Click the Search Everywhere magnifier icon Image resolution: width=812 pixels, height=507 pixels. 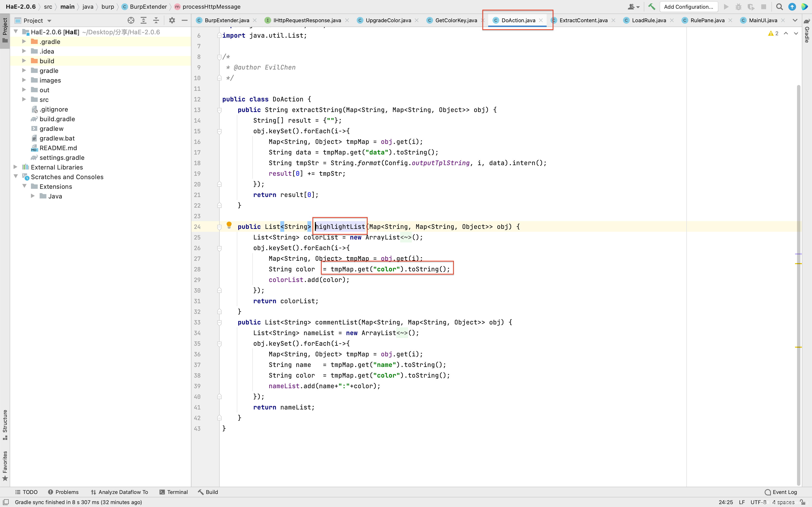tap(779, 7)
